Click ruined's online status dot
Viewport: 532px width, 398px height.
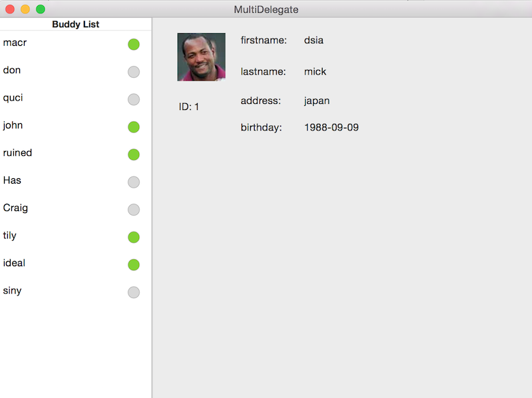134,154
